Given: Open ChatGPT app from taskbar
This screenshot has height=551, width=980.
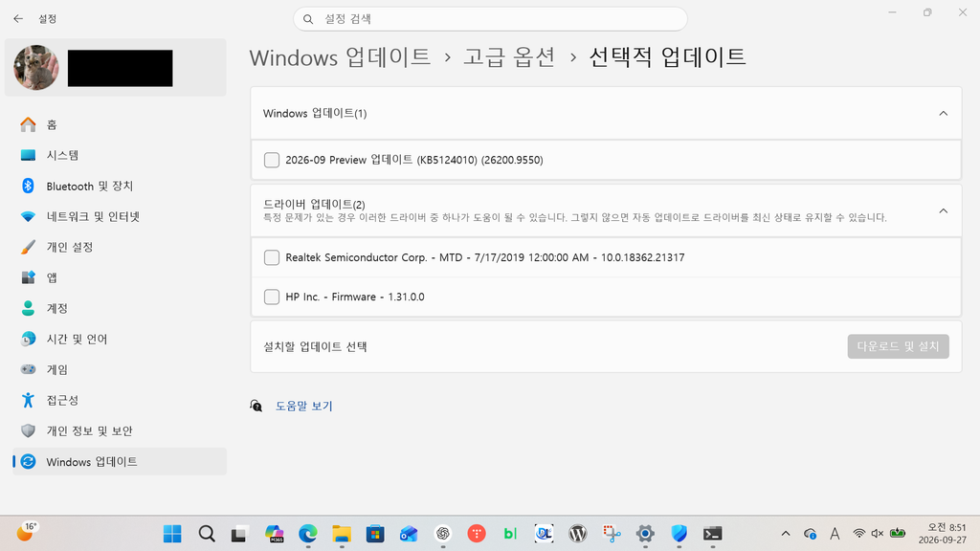Looking at the screenshot, I should coord(443,534).
